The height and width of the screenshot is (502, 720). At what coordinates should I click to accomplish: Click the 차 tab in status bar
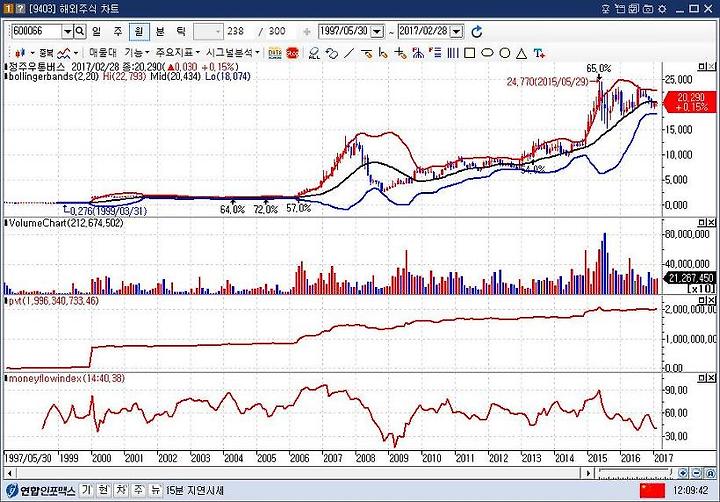pyautogui.click(x=121, y=490)
